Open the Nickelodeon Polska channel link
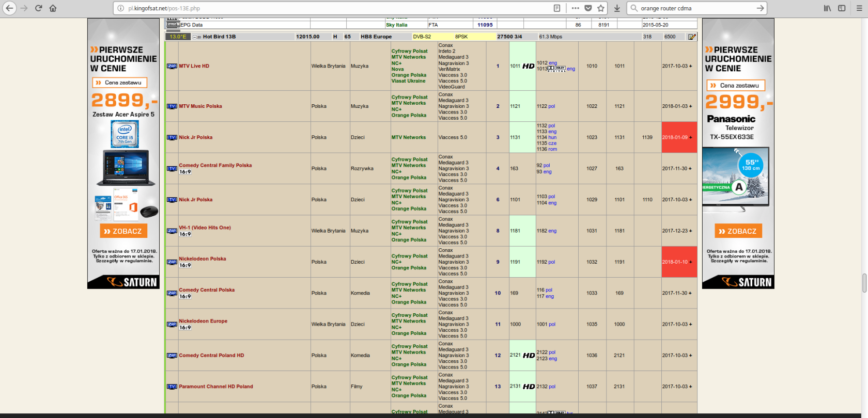Viewport: 868px width, 418px height. (203, 259)
